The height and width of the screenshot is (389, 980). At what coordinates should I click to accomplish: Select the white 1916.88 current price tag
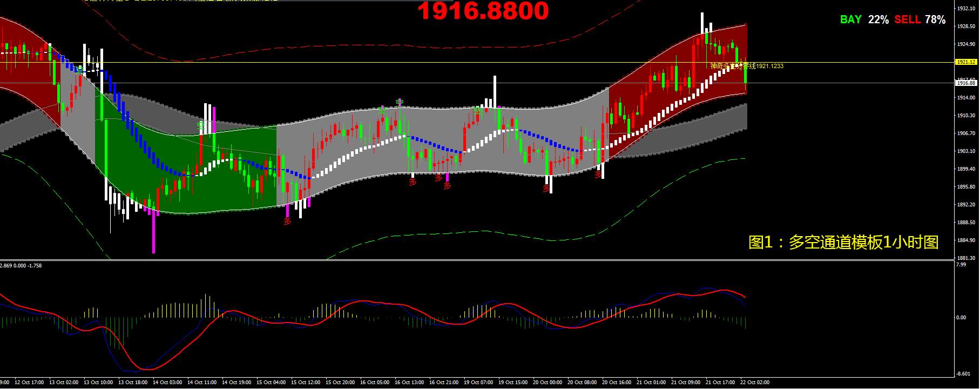(966, 83)
